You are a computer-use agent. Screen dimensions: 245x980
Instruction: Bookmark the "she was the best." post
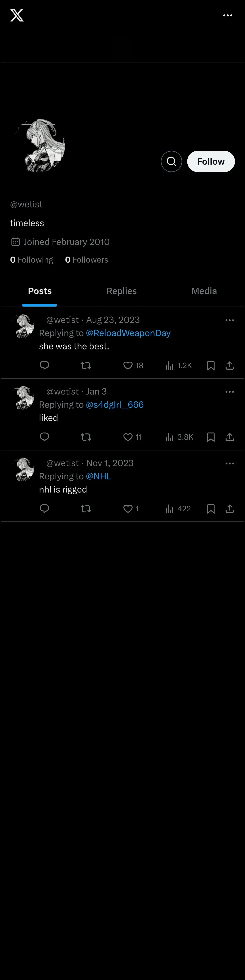click(211, 366)
